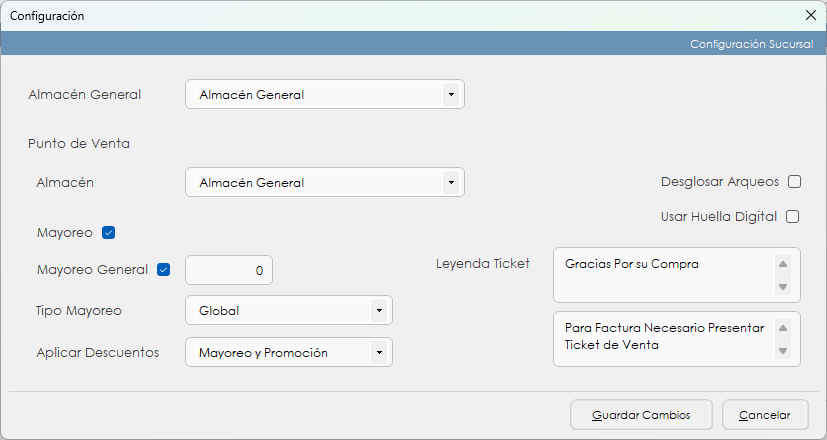This screenshot has height=440, width=827.
Task: Click the Leyenda Ticket label
Action: click(483, 263)
